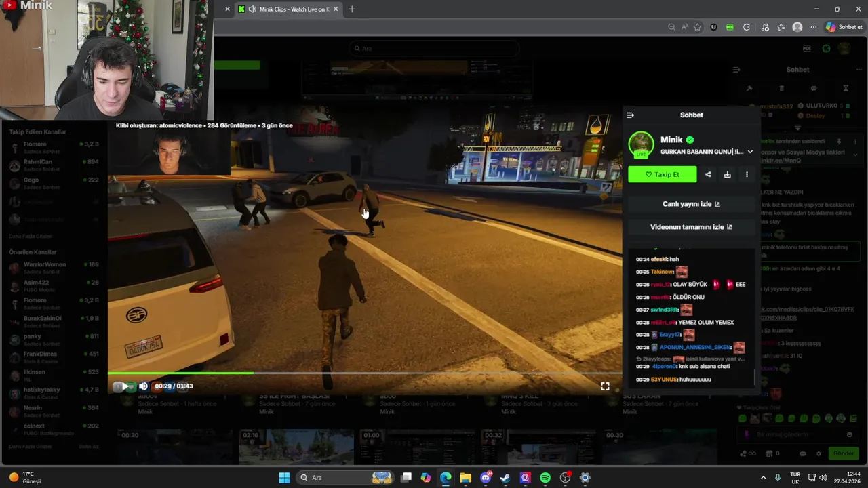Open the clip thumbnail labeled 02:16

[296, 447]
